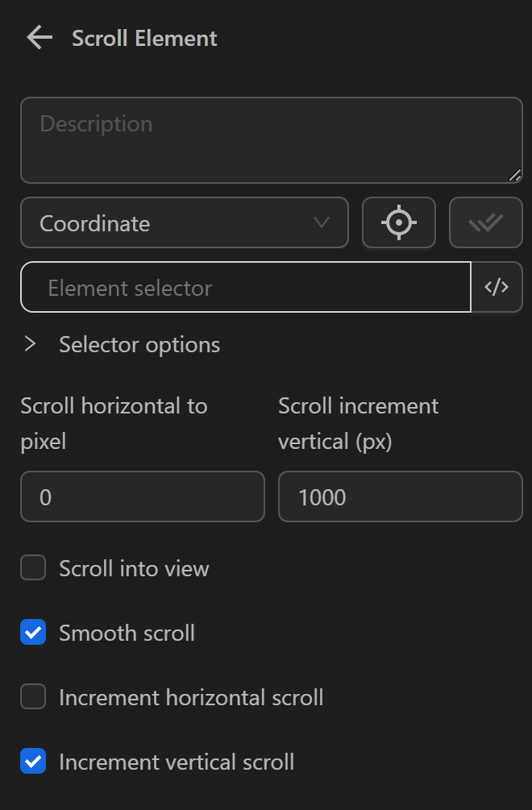Focus the Description text area
This screenshot has height=810, width=532.
[x=271, y=139]
